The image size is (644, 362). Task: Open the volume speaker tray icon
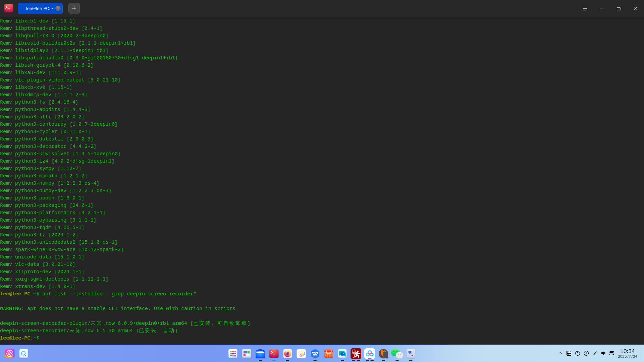coord(603,353)
